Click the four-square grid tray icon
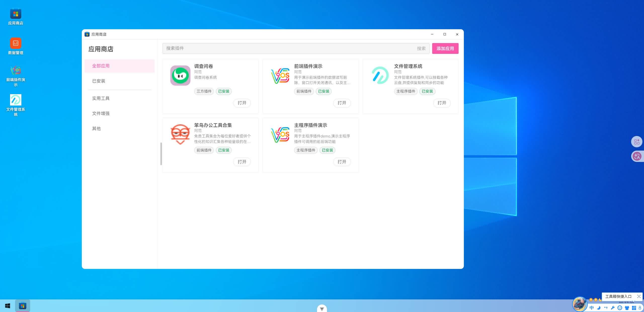This screenshot has width=644, height=312. 634,308
